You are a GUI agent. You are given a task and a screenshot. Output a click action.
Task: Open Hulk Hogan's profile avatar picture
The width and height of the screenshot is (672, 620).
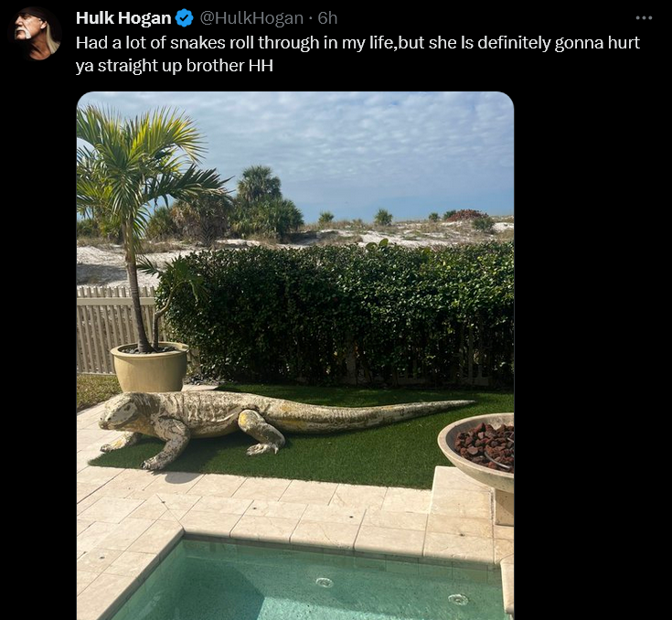click(x=35, y=33)
